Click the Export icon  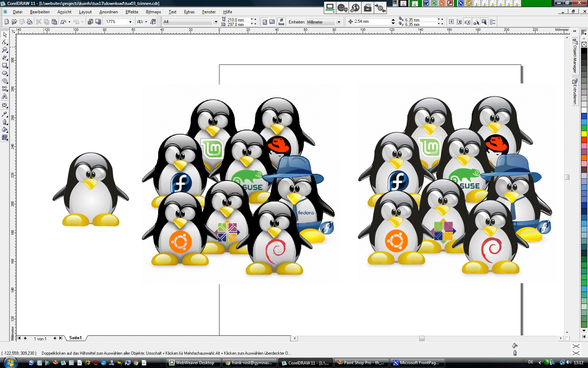[98, 22]
